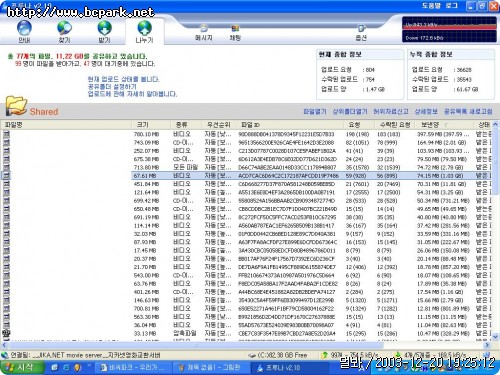
Task: Click the 상위폴더열기 link
Action: click(350, 111)
